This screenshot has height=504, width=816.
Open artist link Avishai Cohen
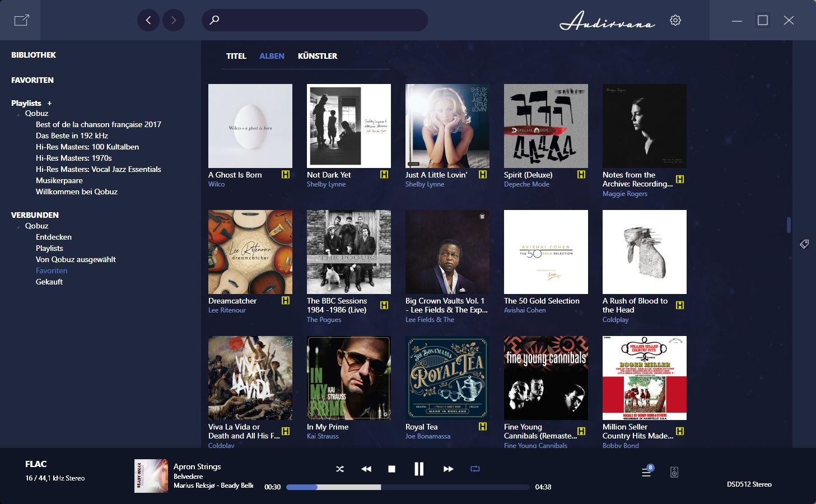(525, 310)
